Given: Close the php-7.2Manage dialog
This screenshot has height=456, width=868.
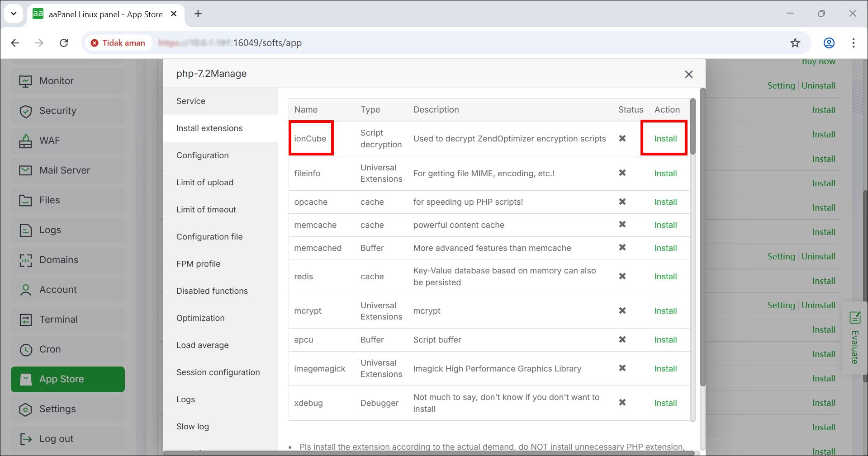Looking at the screenshot, I should [x=688, y=74].
